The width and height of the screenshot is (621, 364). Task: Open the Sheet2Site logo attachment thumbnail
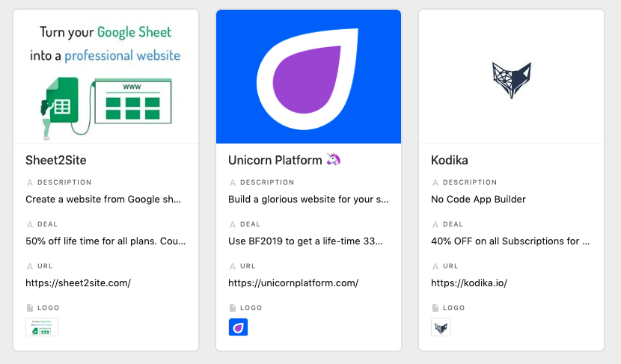click(42, 327)
